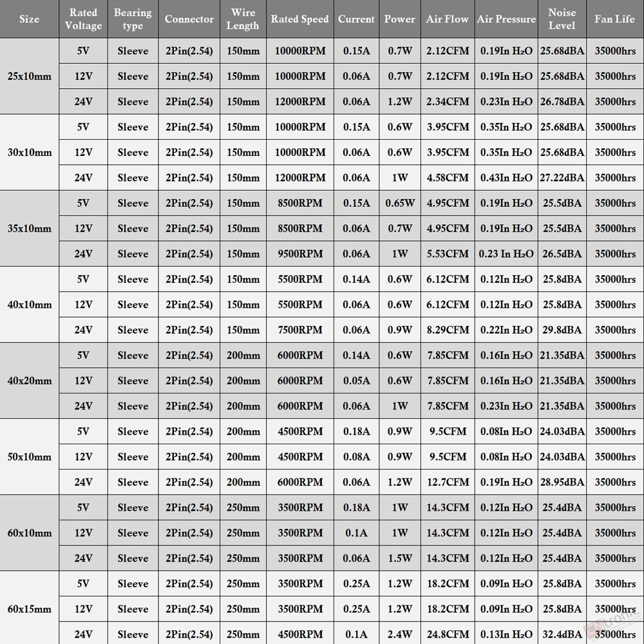The image size is (644, 644).
Task: Click the Rated Speed column header
Action: point(300,19)
